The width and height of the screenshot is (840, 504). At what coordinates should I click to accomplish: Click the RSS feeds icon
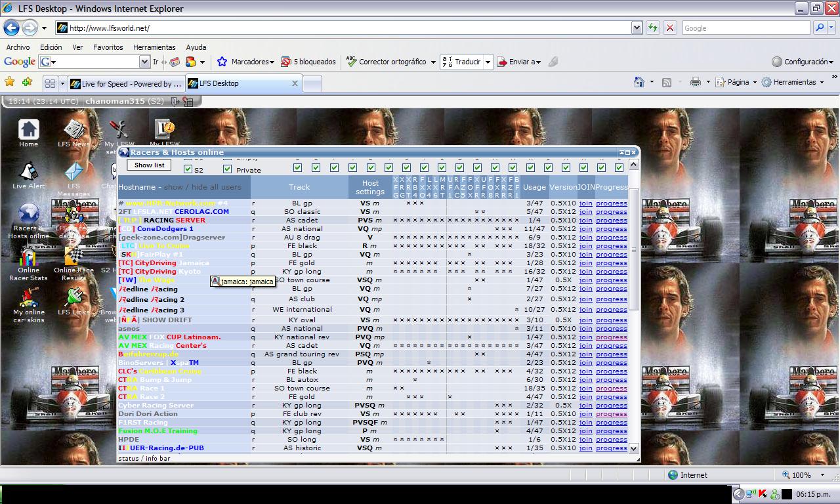coord(667,82)
